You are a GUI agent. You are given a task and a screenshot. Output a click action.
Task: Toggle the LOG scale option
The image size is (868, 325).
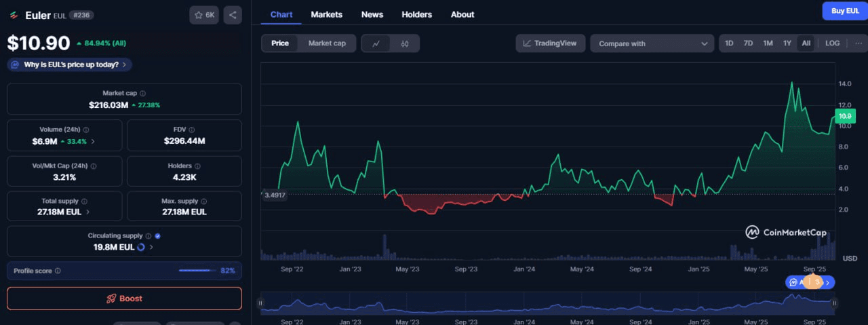[x=832, y=43]
